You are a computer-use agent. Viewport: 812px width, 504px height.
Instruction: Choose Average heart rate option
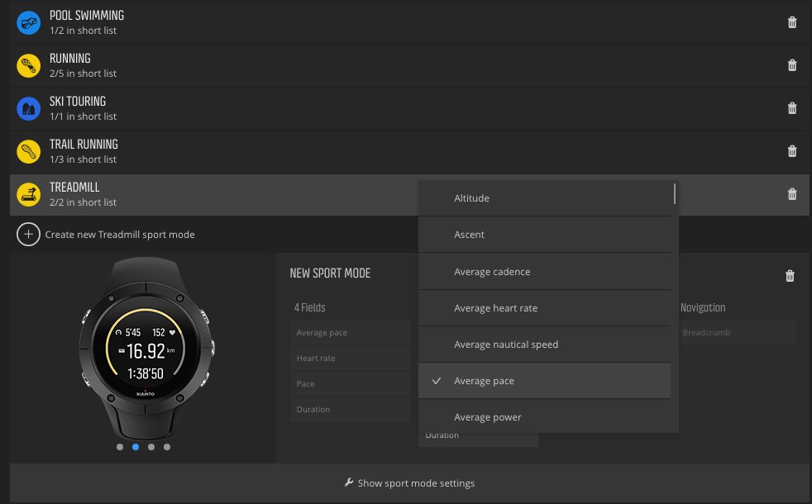pyautogui.click(x=544, y=308)
